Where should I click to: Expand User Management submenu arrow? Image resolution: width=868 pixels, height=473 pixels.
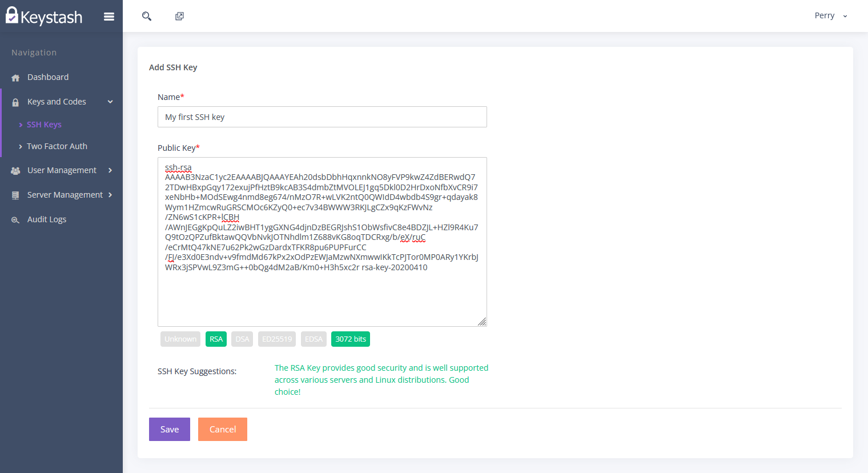click(x=110, y=170)
